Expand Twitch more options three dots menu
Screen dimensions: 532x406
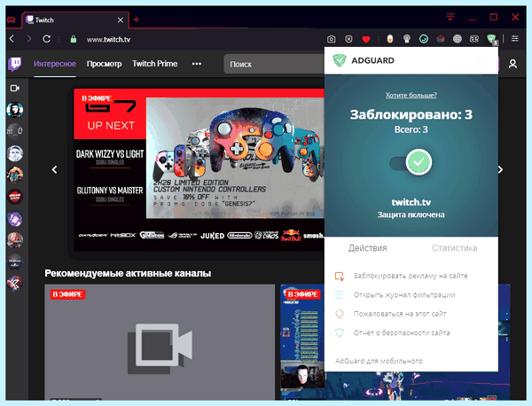[197, 64]
